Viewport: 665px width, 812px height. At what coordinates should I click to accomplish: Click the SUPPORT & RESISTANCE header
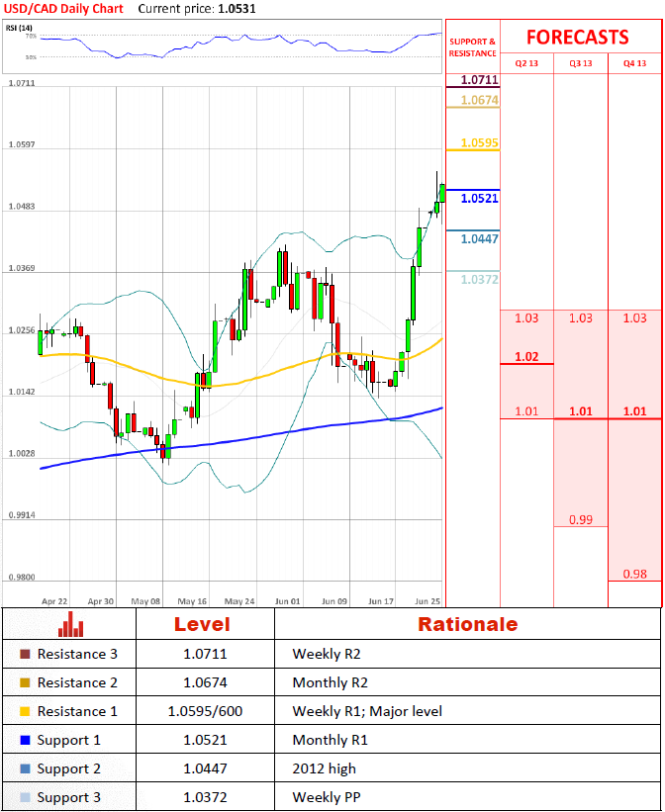pos(472,47)
